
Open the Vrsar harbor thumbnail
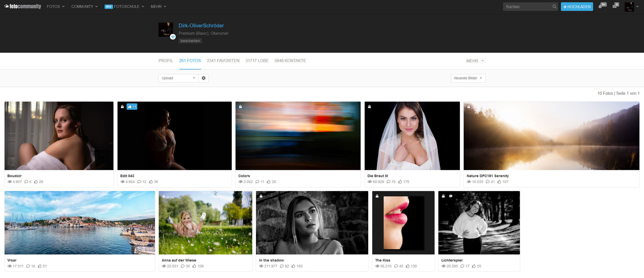[80, 223]
